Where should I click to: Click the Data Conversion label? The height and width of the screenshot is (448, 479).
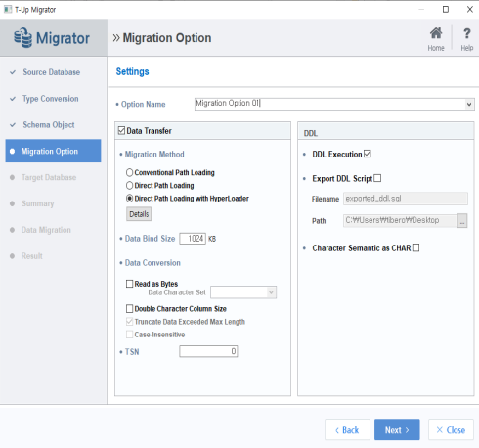point(152,263)
